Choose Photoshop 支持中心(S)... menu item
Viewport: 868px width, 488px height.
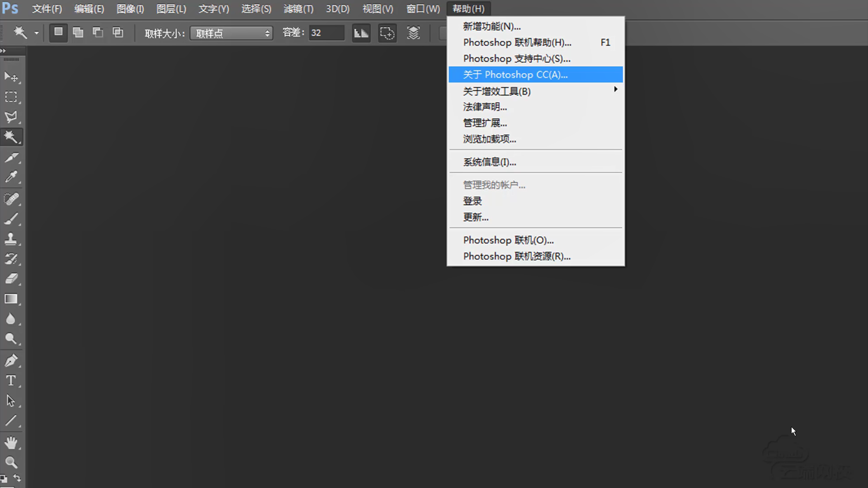(536, 59)
